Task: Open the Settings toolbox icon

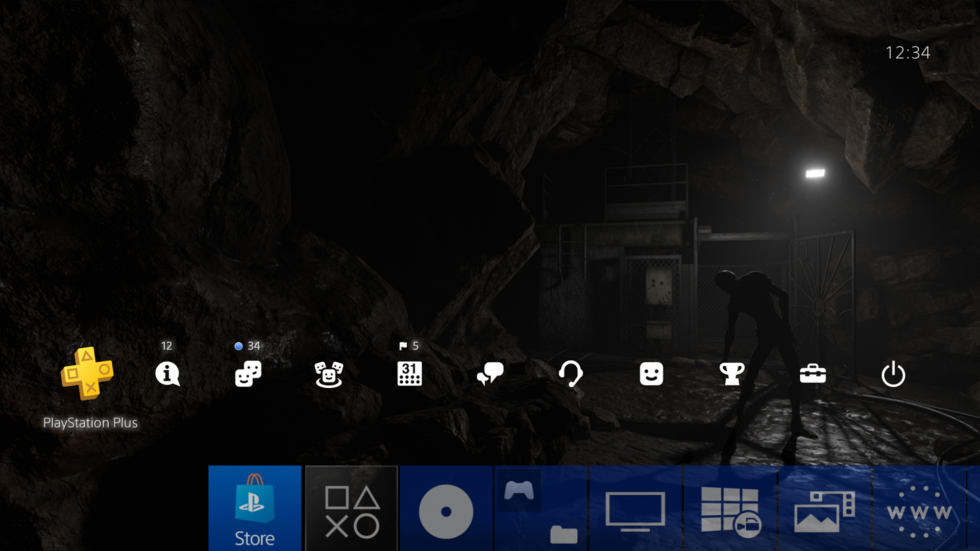Action: click(x=813, y=374)
